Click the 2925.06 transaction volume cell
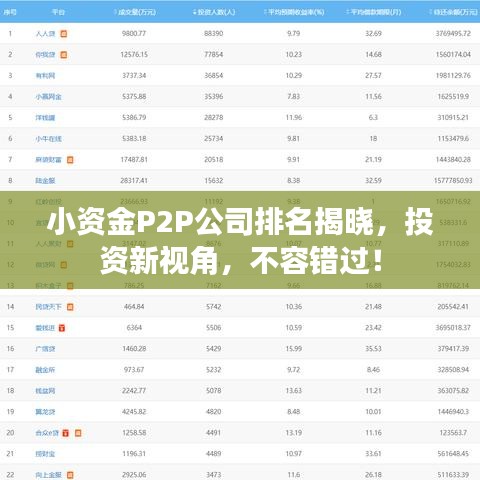 134,475
